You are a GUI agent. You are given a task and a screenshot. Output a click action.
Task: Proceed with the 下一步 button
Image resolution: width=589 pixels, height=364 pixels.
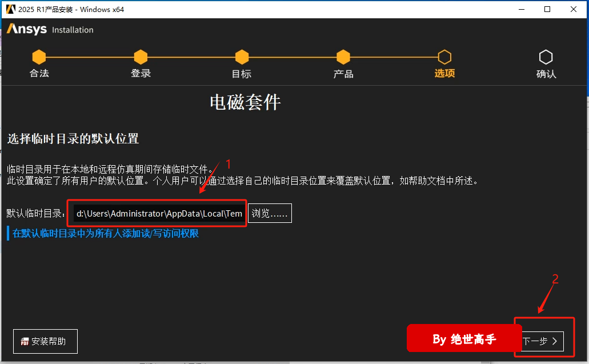(542, 341)
